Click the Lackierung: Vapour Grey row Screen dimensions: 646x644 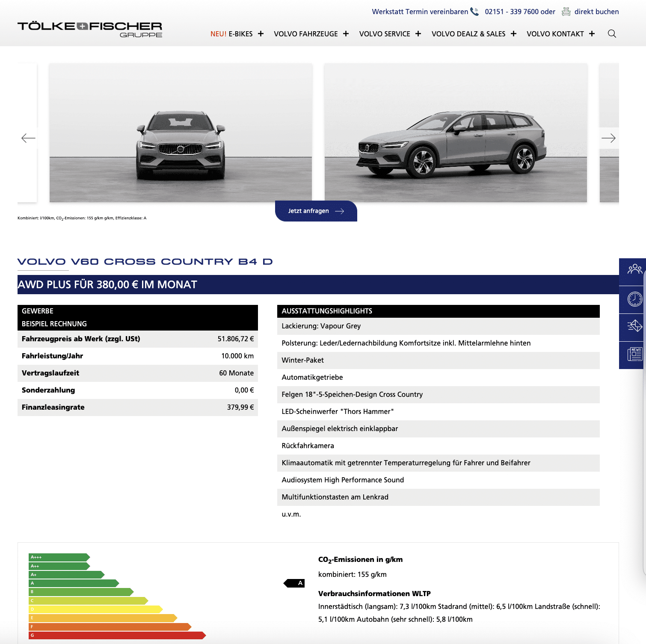439,326
